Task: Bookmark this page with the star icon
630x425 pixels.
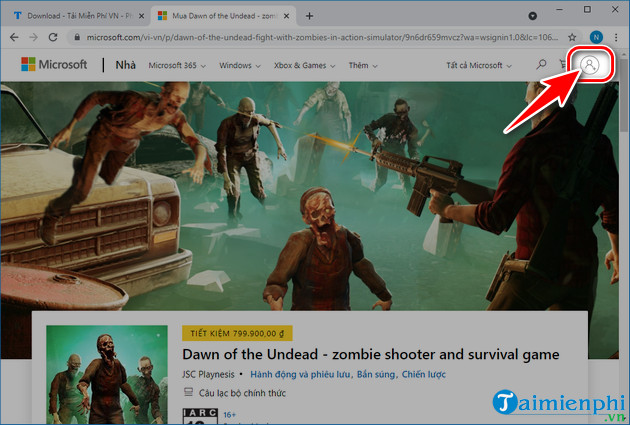Action: (572, 37)
